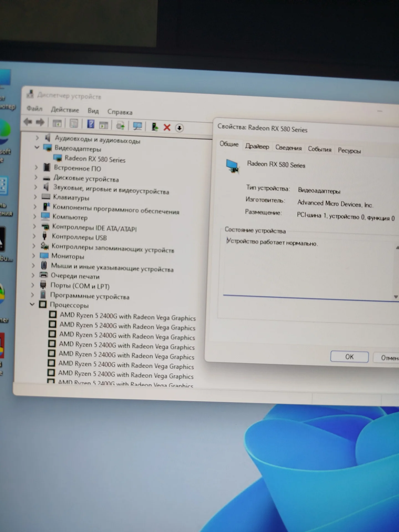
Task: Click the Контроллеры USB plug icon
Action: pyautogui.click(x=44, y=236)
